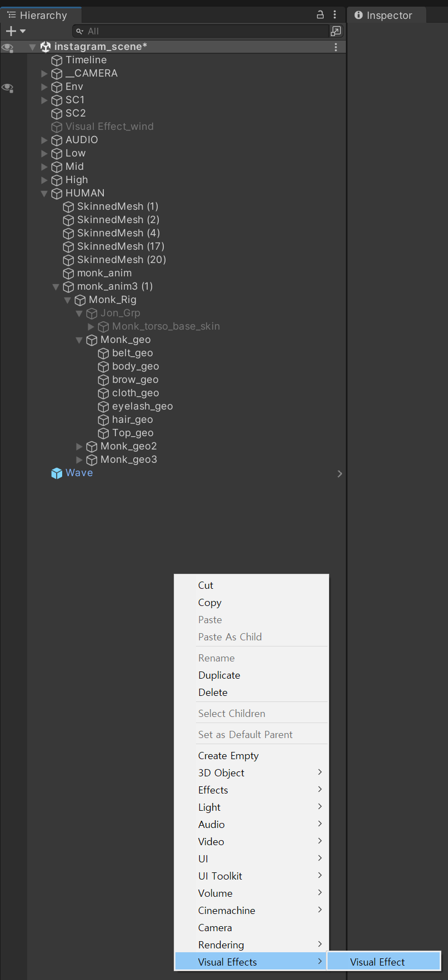Screen dimensions: 448x980
Task: Click the brow_geo cube icon
Action: point(103,380)
